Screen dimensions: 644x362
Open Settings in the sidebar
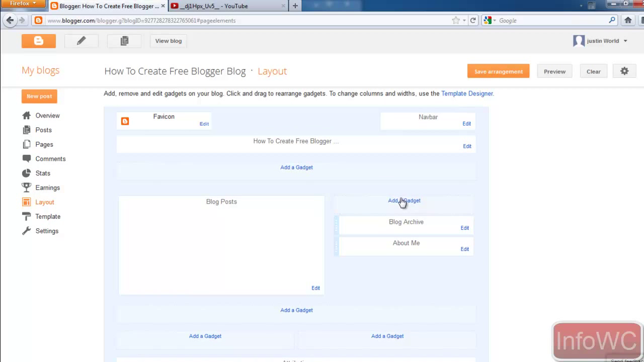tap(47, 231)
